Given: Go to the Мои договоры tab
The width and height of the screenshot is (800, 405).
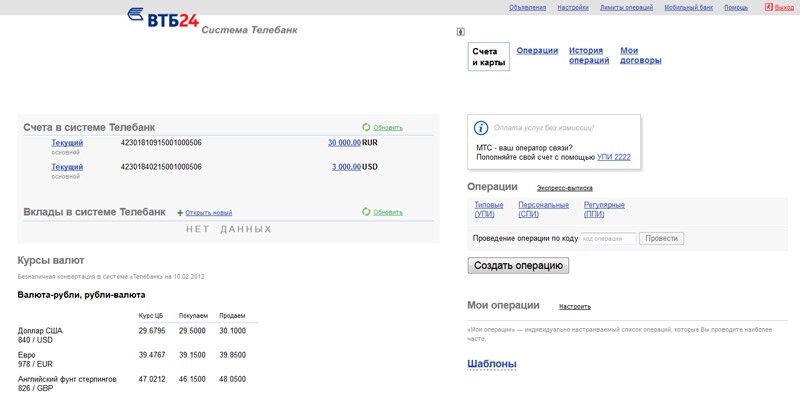Looking at the screenshot, I should click(x=640, y=55).
